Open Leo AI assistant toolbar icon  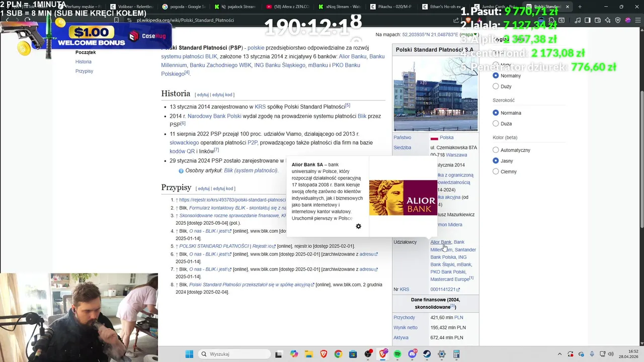point(608,20)
